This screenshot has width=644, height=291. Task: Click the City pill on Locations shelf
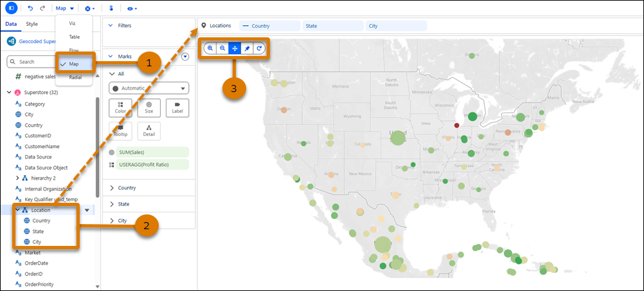[x=397, y=26]
